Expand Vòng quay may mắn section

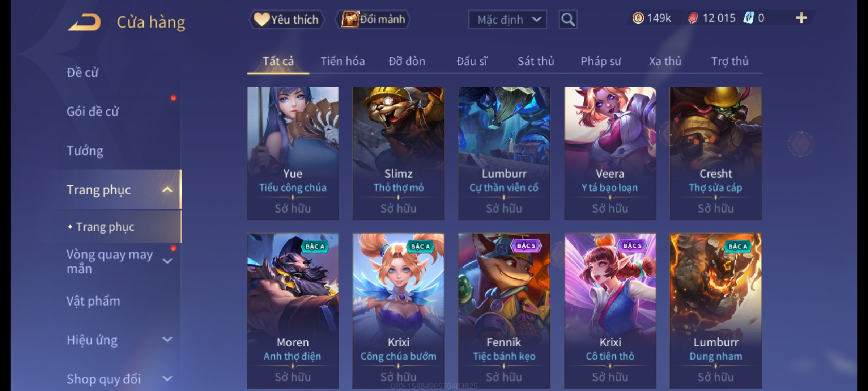(167, 261)
